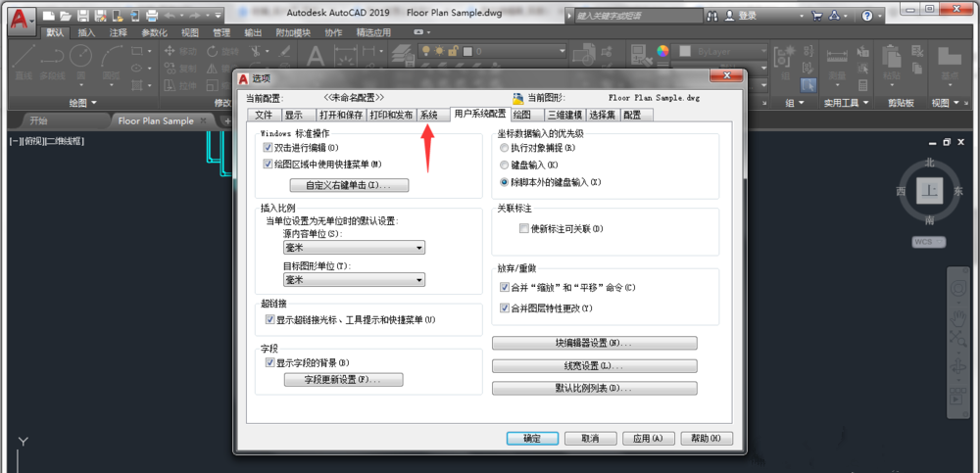Select the Stretch (拉伸) tool
Viewport: 980px width, 473px height.
(x=180, y=85)
